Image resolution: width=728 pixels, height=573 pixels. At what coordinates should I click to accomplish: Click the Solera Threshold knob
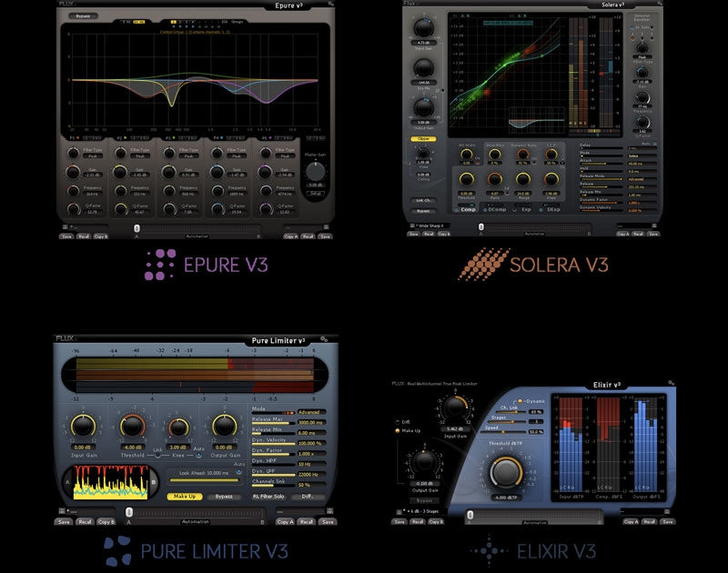coord(466,179)
